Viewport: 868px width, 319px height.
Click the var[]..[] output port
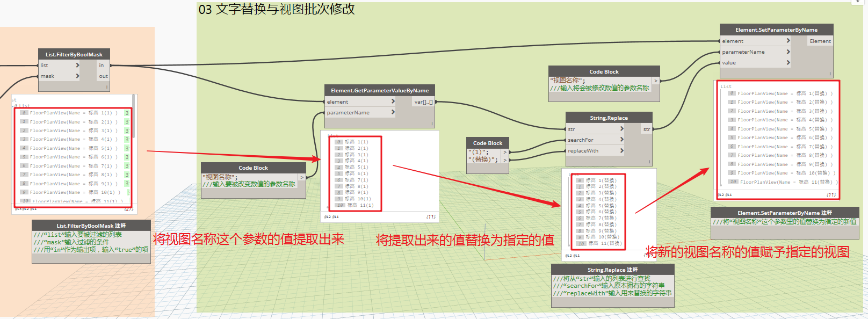coord(423,102)
